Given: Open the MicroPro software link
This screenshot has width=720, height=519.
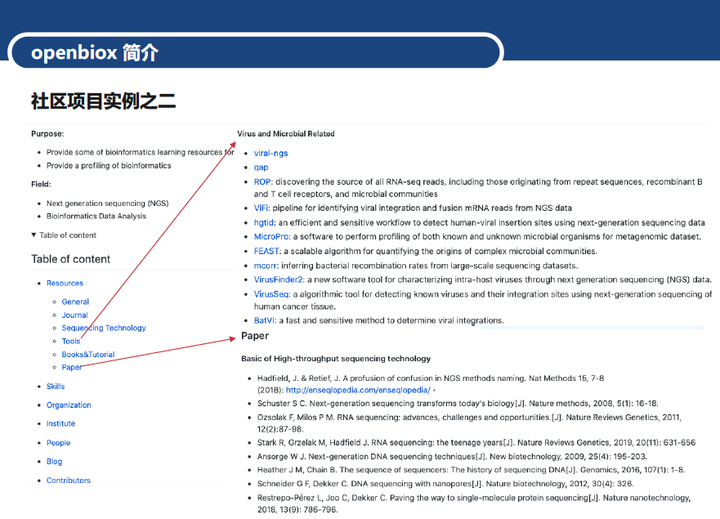Looking at the screenshot, I should 271,237.
